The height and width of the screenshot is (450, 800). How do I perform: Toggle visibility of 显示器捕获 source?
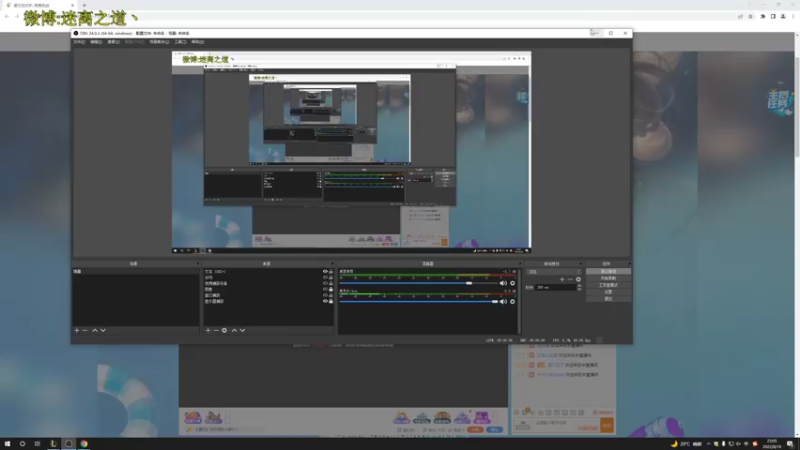click(325, 301)
